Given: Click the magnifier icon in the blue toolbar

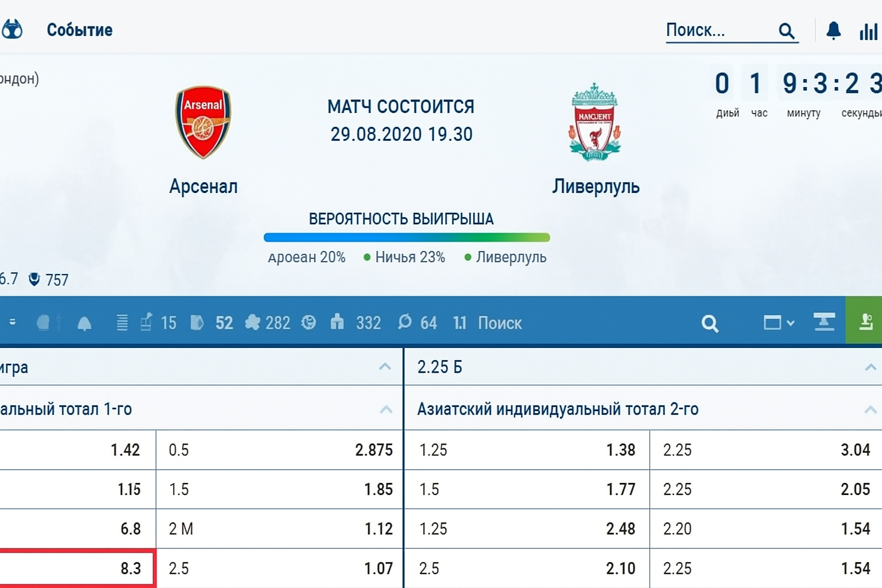Looking at the screenshot, I should pyautogui.click(x=710, y=323).
